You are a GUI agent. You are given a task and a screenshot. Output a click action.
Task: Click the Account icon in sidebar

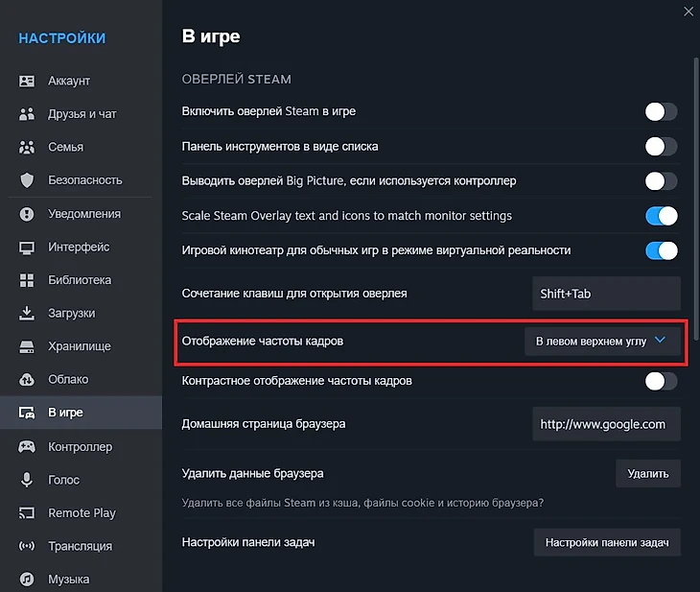(x=27, y=82)
